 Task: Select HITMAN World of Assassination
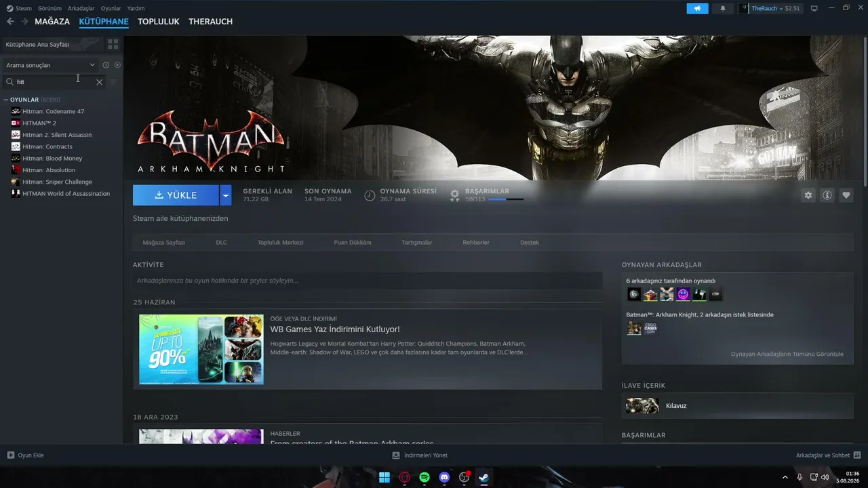point(66,194)
